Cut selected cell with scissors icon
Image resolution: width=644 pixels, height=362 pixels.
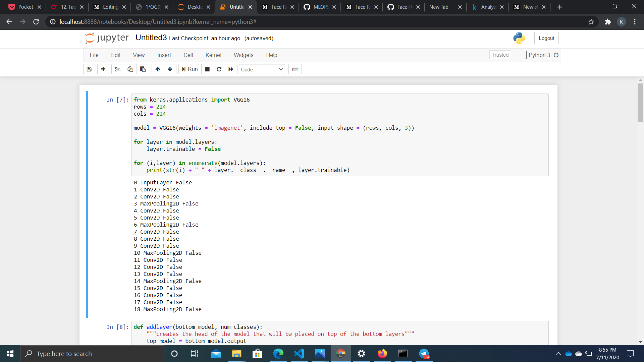[117, 69]
